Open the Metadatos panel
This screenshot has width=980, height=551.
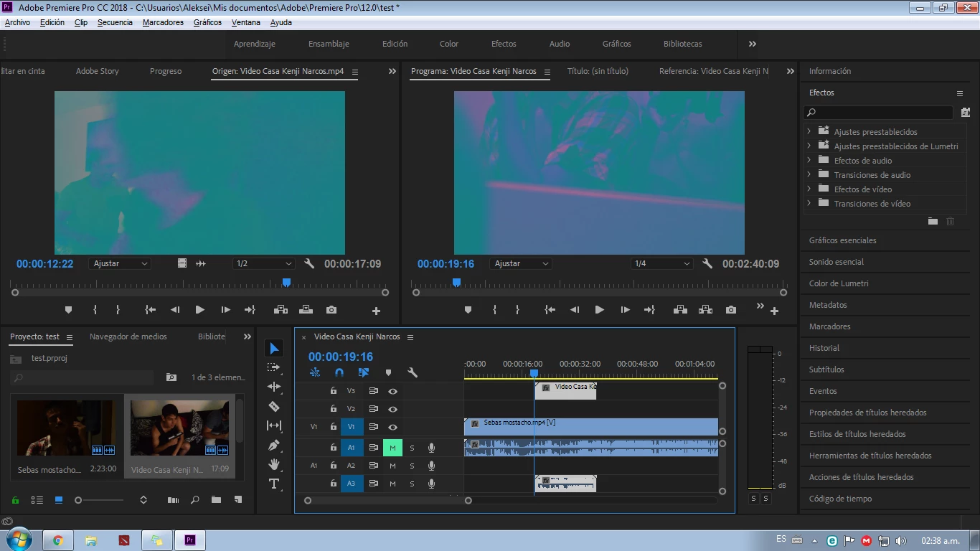828,305
